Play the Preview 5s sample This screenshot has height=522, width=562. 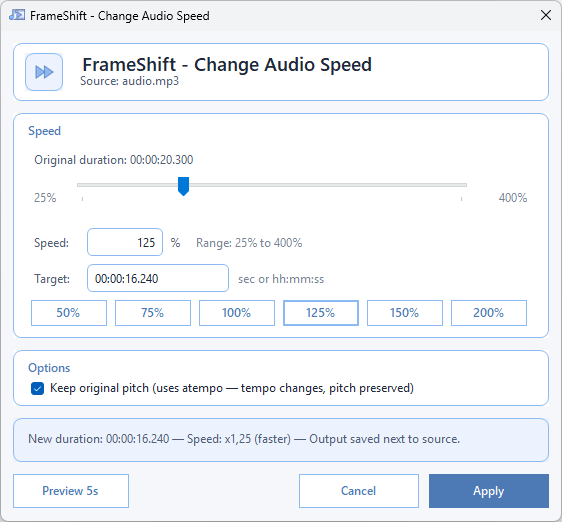[x=71, y=491]
